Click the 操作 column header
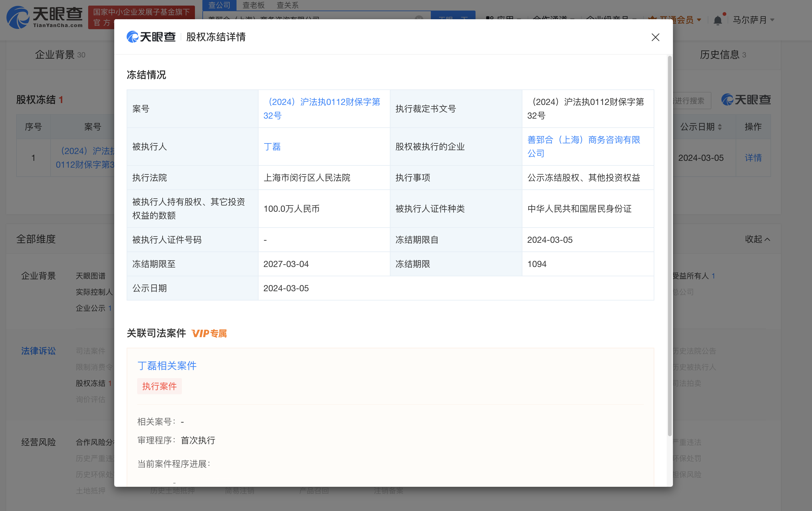 (753, 127)
